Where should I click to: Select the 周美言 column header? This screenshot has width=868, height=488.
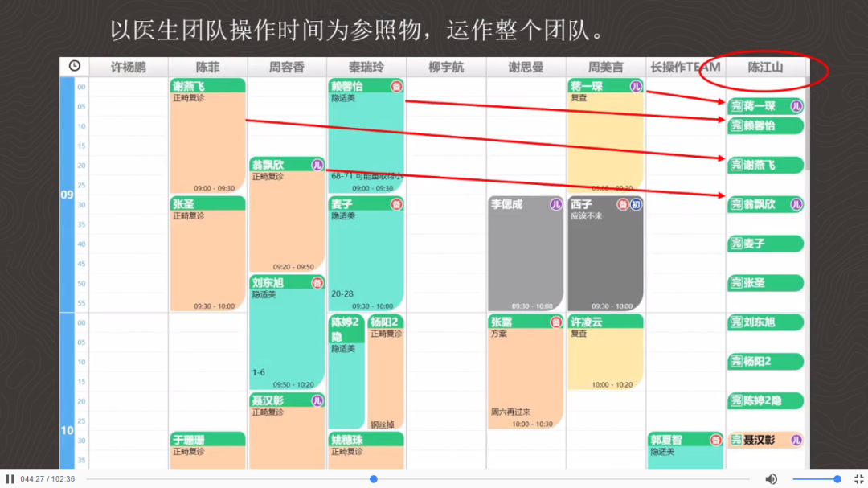(606, 67)
